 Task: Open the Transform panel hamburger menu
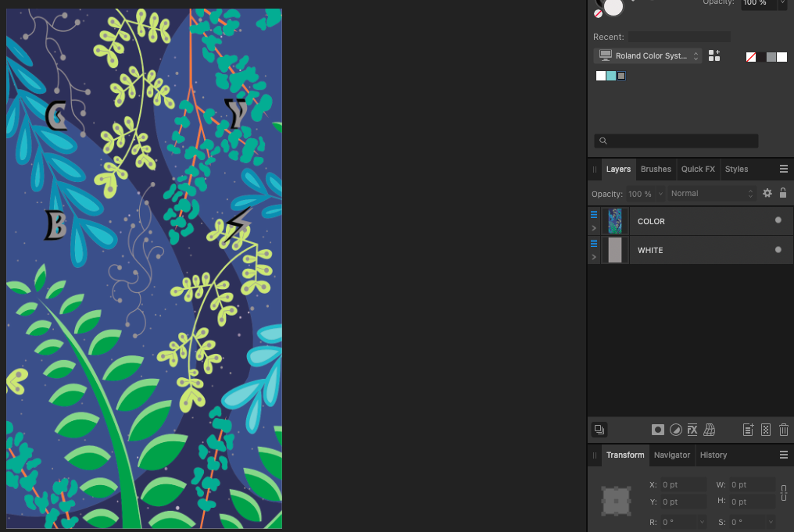(x=783, y=455)
